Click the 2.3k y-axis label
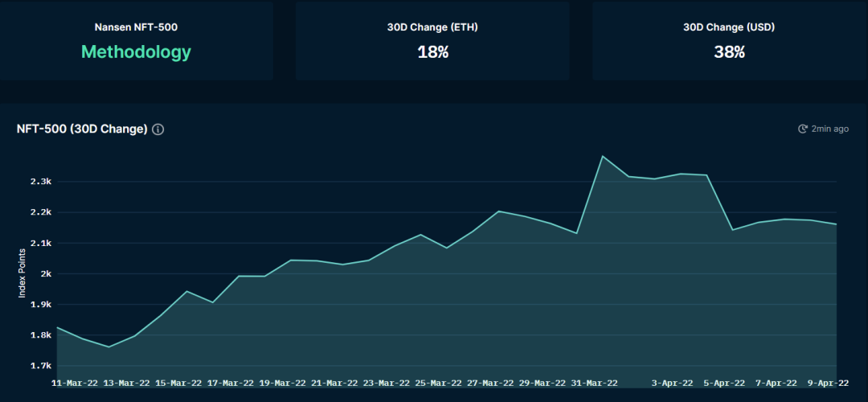The image size is (868, 402). [x=40, y=182]
